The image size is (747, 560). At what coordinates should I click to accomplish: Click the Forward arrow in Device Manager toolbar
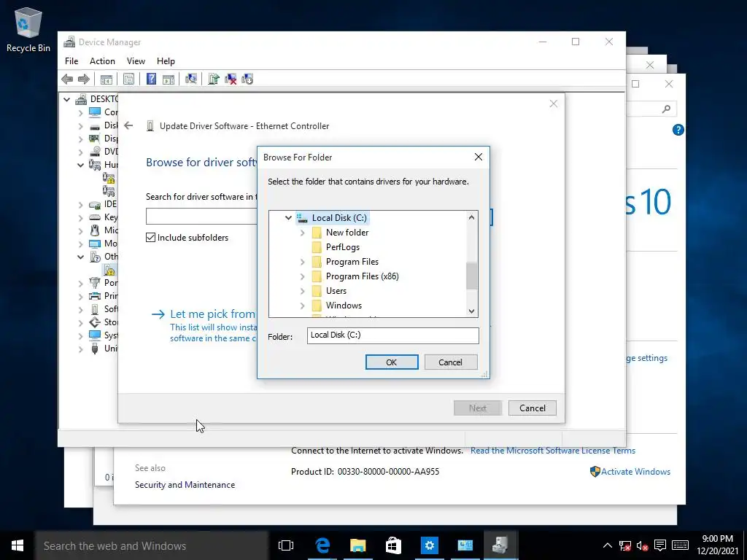(x=84, y=79)
